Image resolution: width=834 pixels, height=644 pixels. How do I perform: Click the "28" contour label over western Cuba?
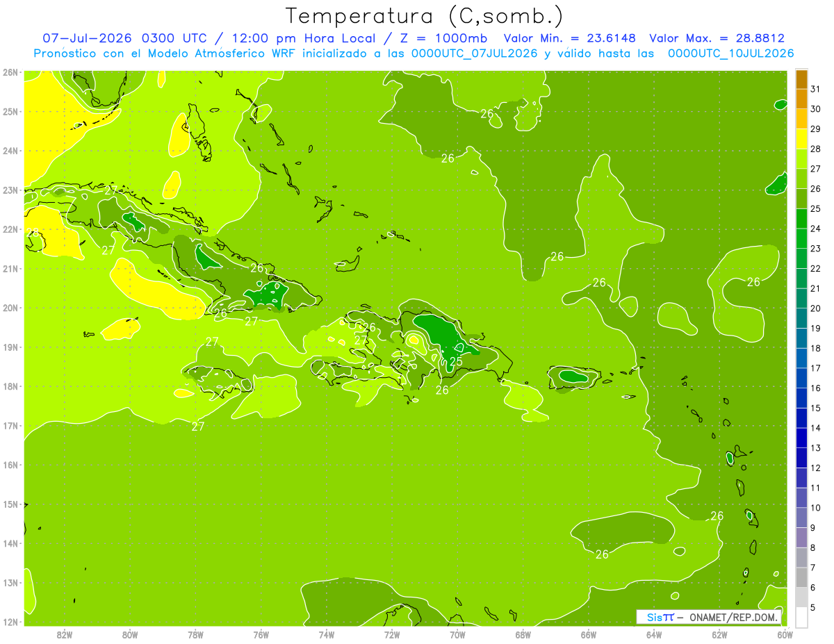pos(32,232)
